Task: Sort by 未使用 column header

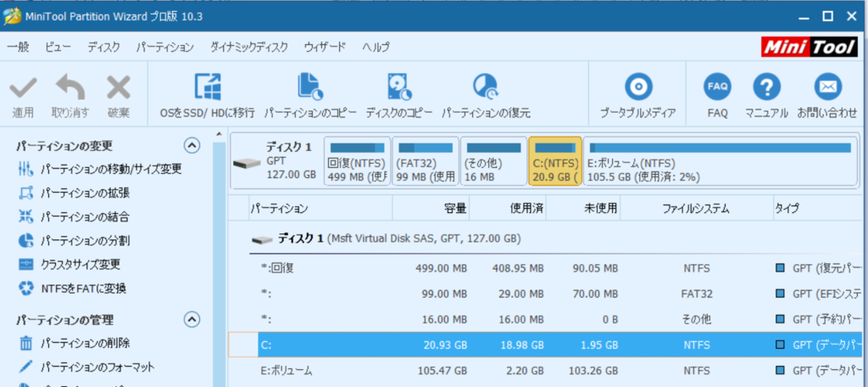Action: point(582,209)
